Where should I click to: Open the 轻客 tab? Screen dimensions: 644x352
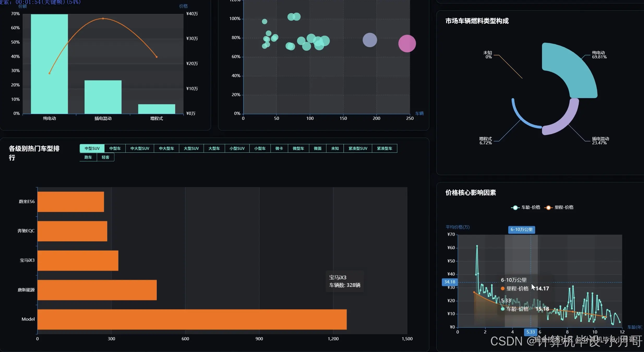pyautogui.click(x=105, y=157)
